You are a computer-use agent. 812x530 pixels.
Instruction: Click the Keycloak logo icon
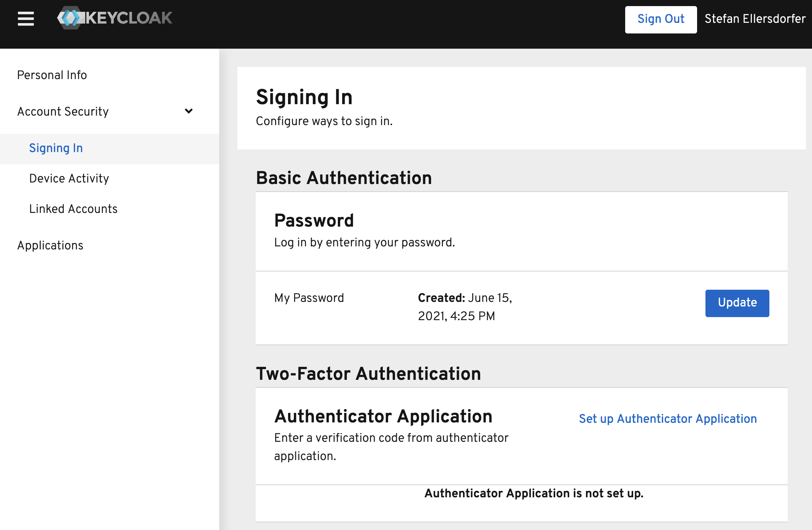point(70,18)
